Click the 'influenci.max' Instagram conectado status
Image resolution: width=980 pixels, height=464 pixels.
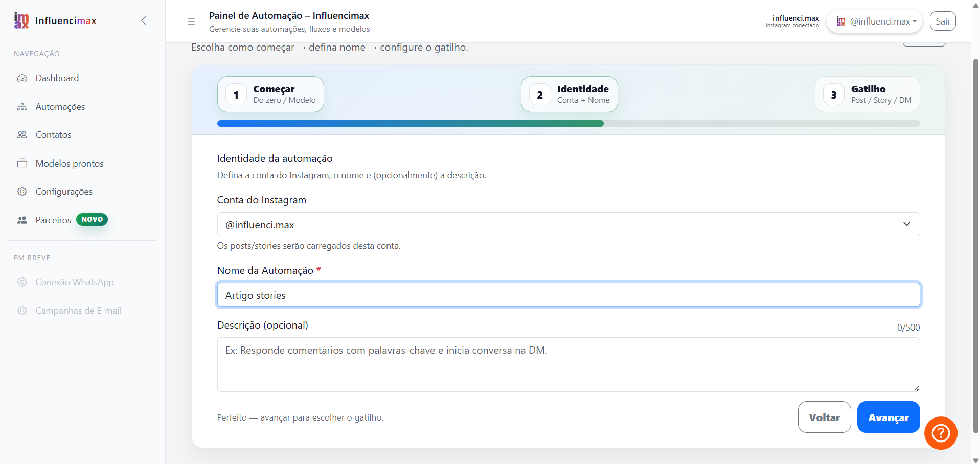pyautogui.click(x=792, y=21)
